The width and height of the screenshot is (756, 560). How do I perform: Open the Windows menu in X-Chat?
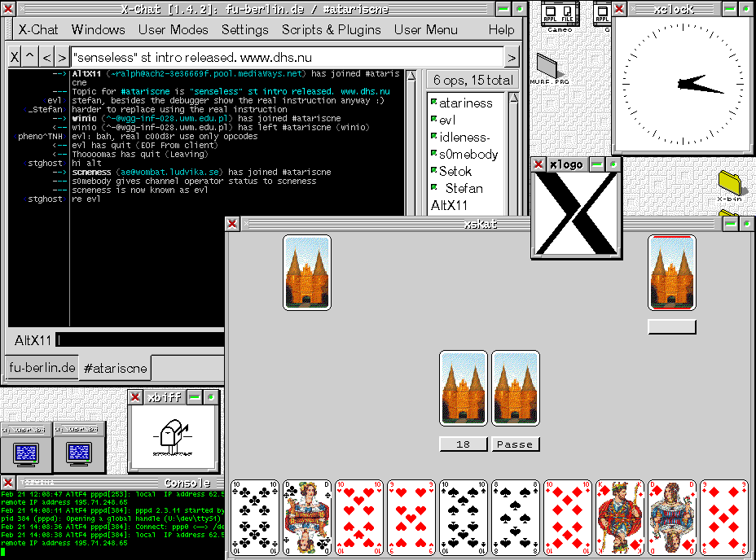[99, 30]
